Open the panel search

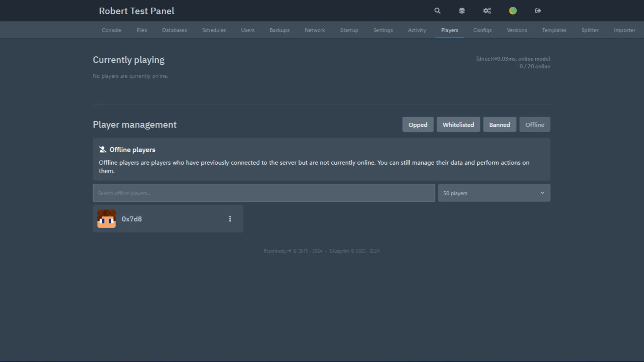(437, 10)
